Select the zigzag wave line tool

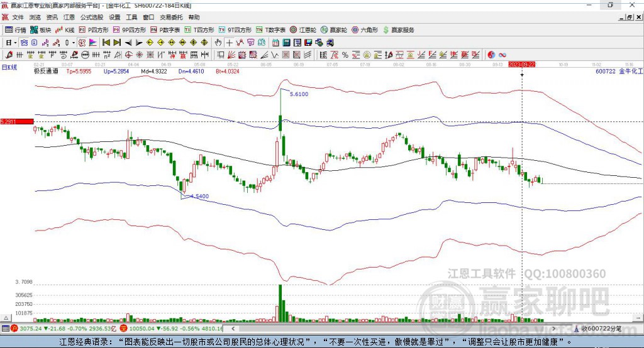point(275,55)
